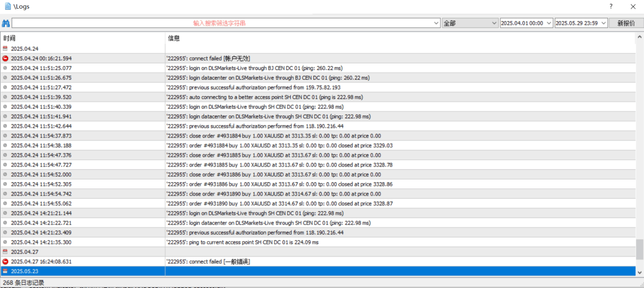Click the red error icon for 2025.04.27 16:24:08 entry

pos(5,262)
